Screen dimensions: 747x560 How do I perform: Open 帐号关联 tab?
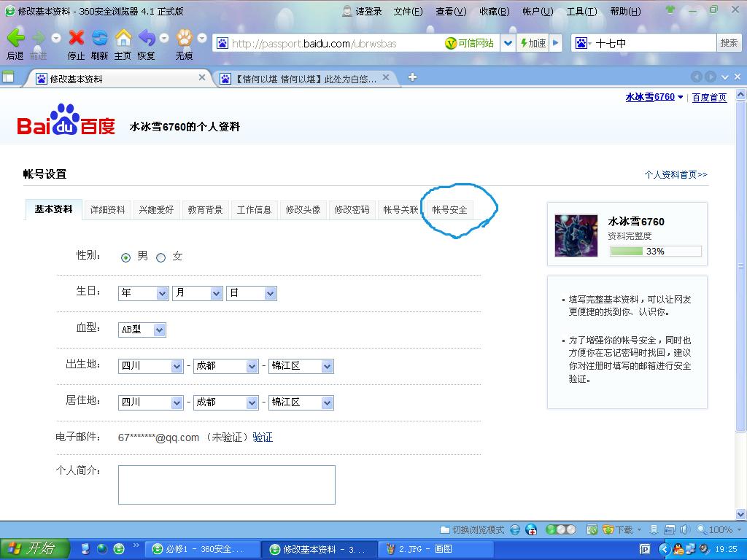point(400,209)
